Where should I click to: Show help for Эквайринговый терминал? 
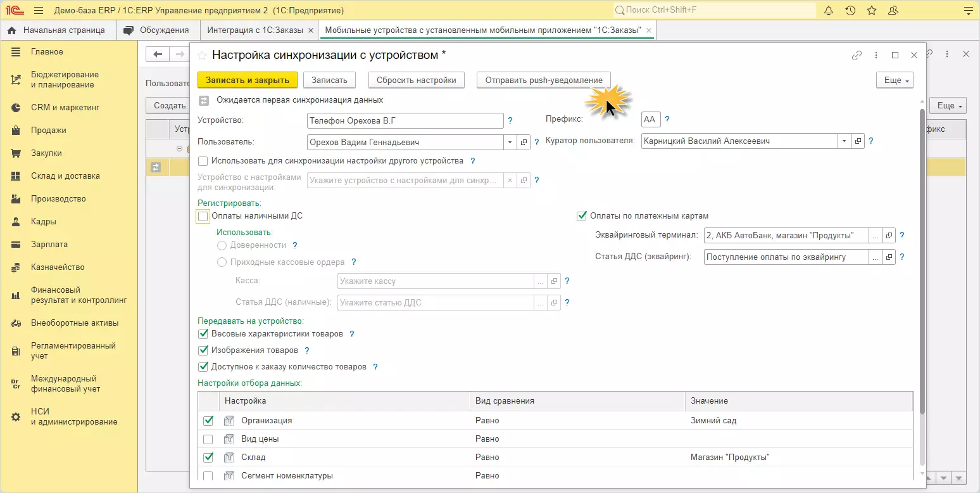902,236
